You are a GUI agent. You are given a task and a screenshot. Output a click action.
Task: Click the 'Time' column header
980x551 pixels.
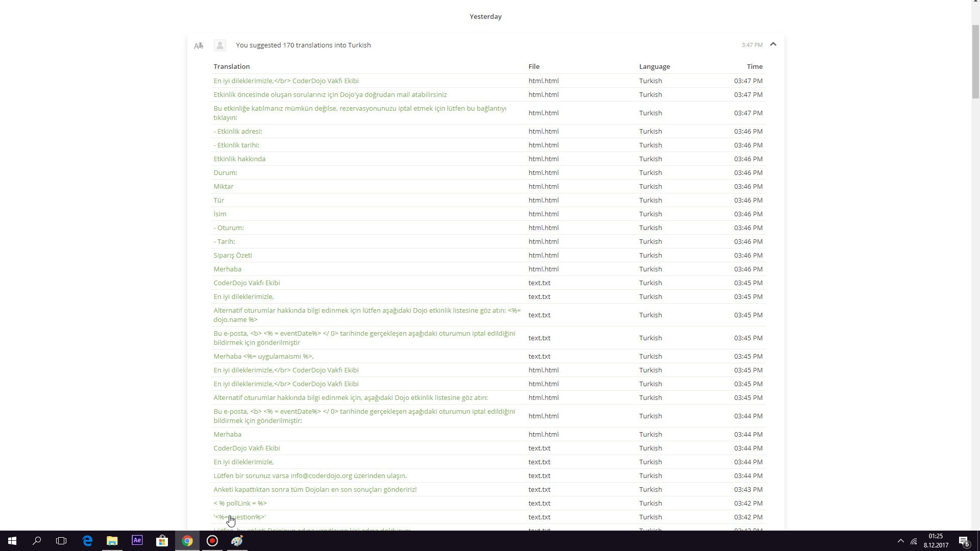[754, 67]
